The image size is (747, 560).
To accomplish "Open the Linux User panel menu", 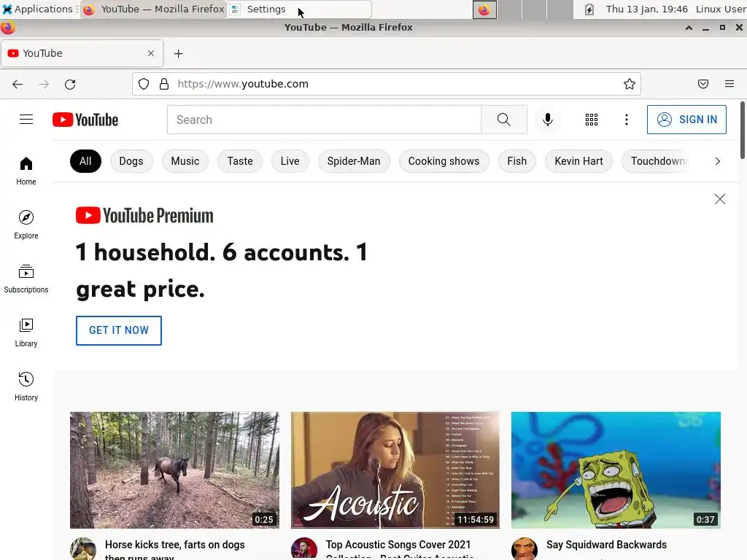I will click(721, 9).
